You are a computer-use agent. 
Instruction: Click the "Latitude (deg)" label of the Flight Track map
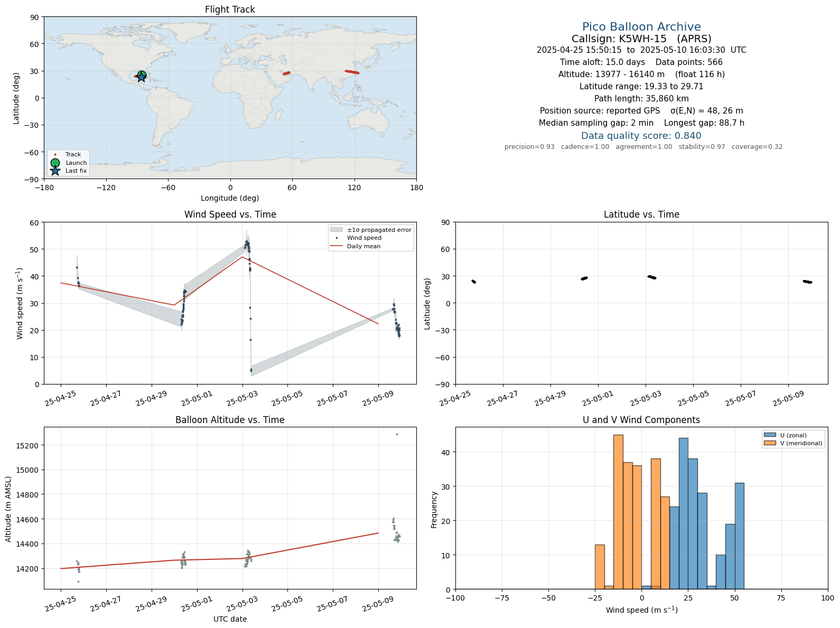pos(16,98)
